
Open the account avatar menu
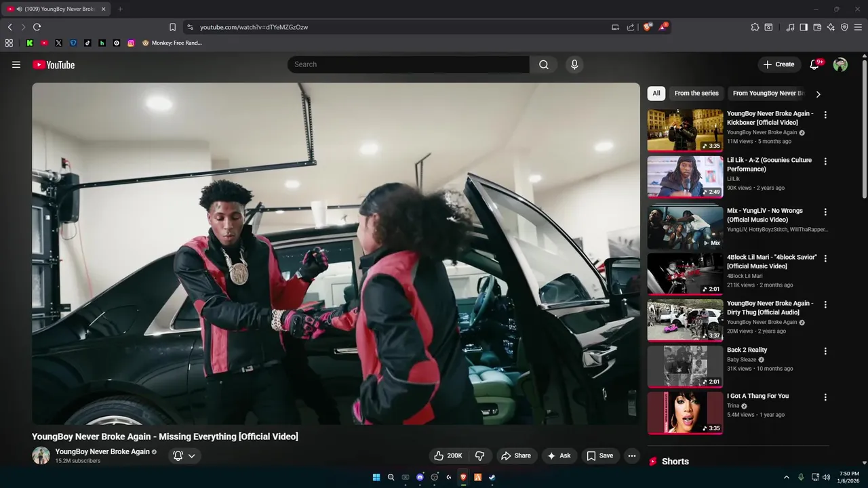pyautogui.click(x=840, y=64)
